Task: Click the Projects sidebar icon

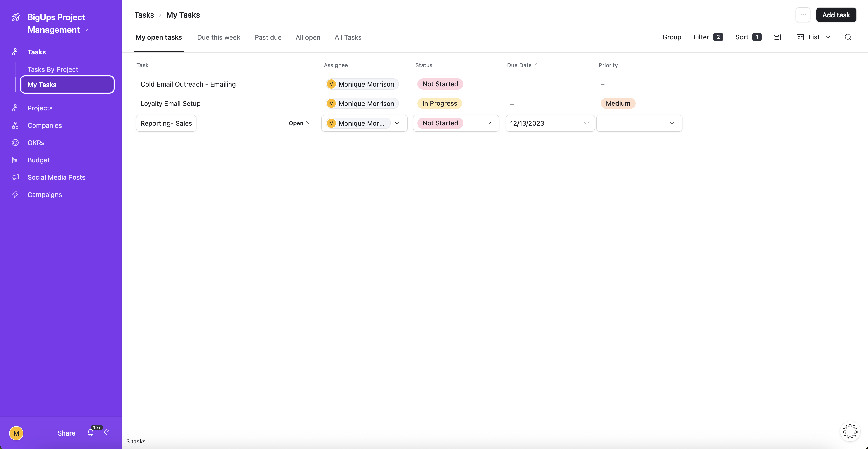Action: coord(15,108)
